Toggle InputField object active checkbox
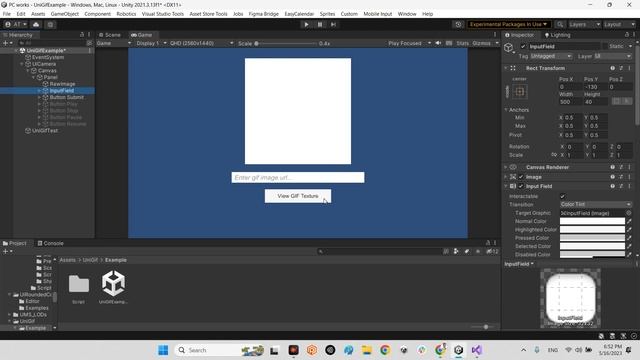 pyautogui.click(x=523, y=47)
